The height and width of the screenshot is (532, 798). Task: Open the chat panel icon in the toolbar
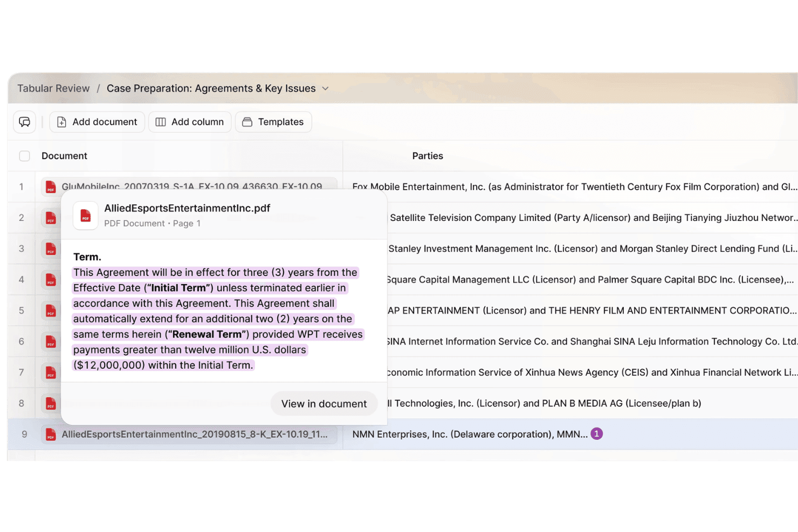coord(25,122)
